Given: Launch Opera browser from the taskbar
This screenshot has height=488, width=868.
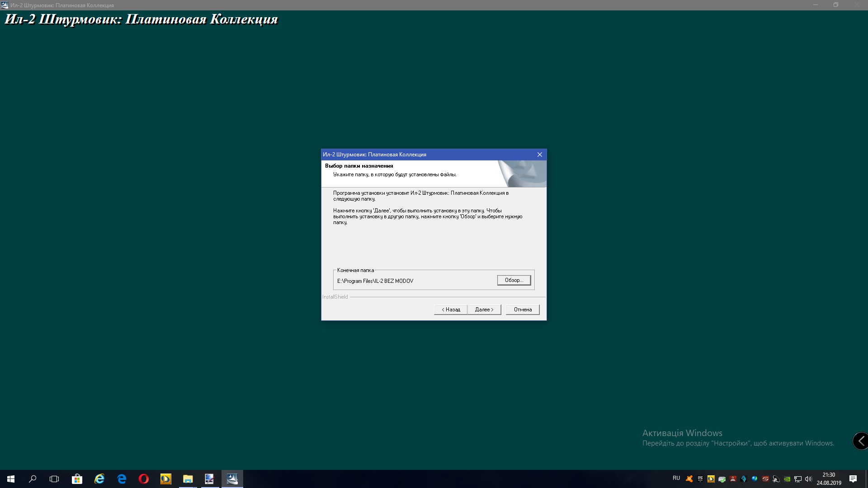Looking at the screenshot, I should [x=144, y=479].
